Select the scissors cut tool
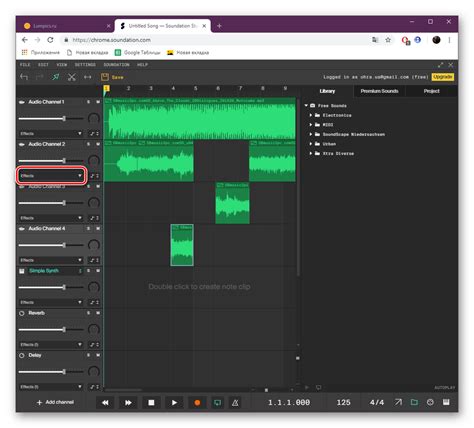Viewport: 474px width, 428px height. [72, 77]
